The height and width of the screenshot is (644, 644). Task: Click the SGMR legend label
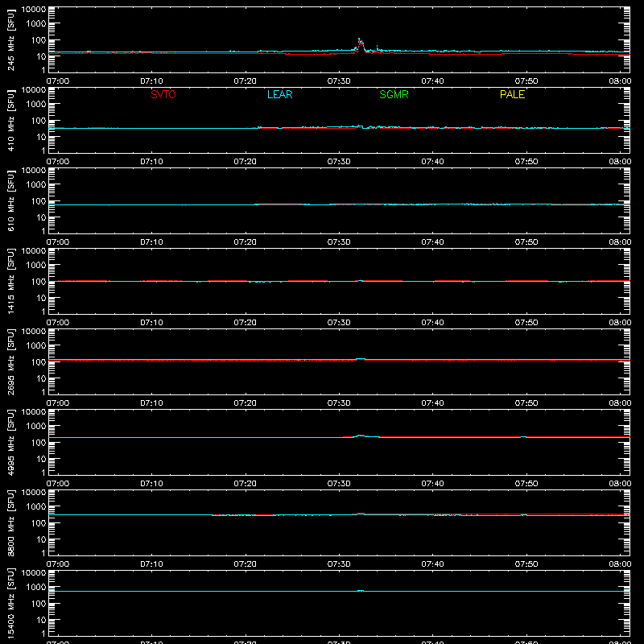pos(394,94)
